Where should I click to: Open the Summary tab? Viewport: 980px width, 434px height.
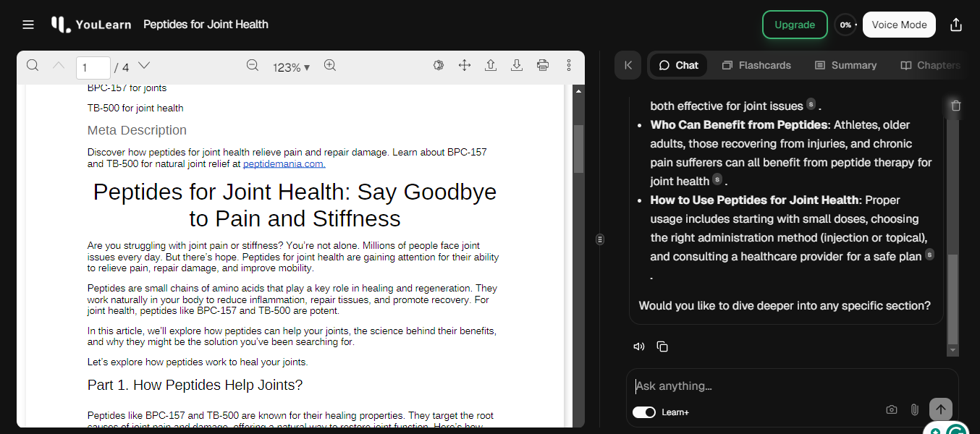(x=845, y=65)
